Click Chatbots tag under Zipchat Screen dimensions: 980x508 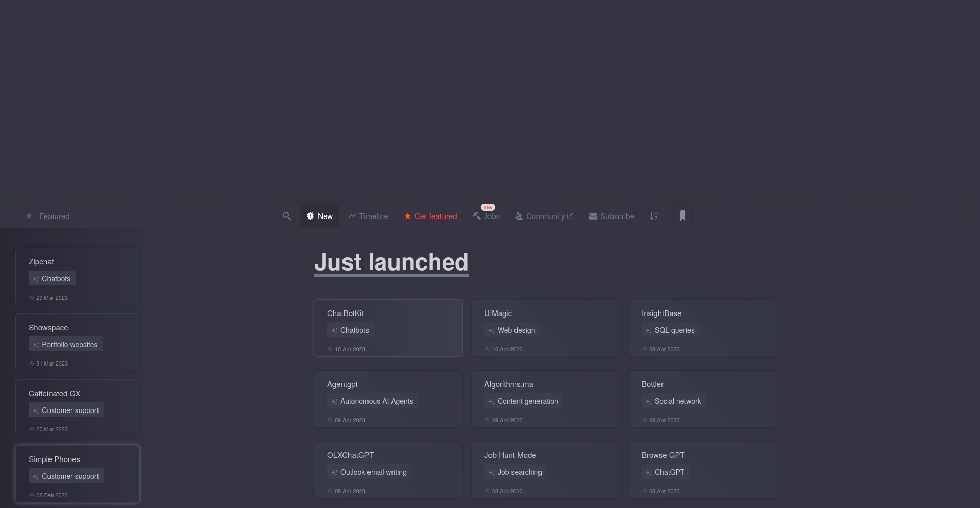coord(52,278)
